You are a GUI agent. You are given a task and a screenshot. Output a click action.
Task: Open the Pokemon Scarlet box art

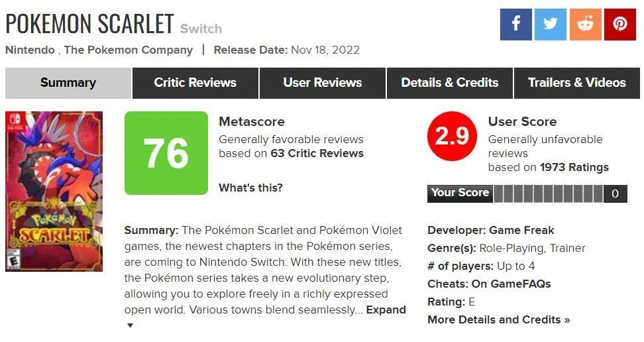pos(54,191)
